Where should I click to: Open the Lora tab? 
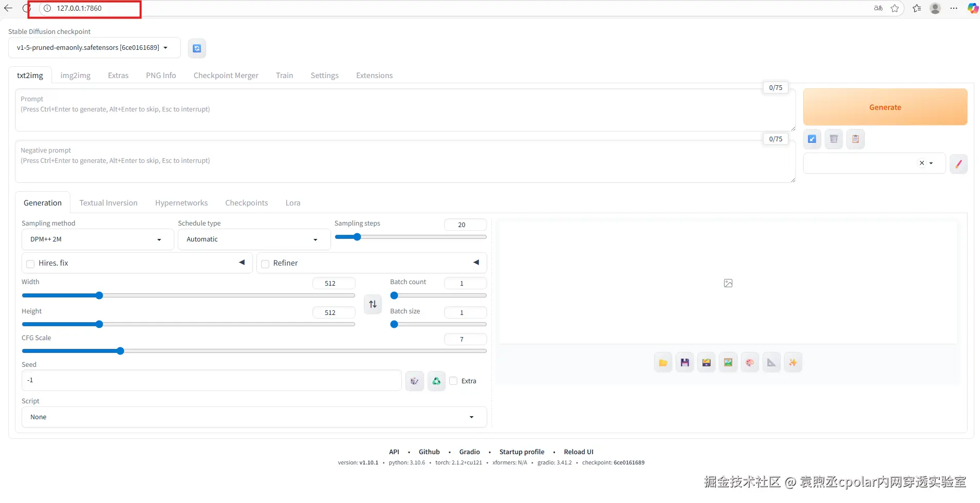[x=293, y=203]
